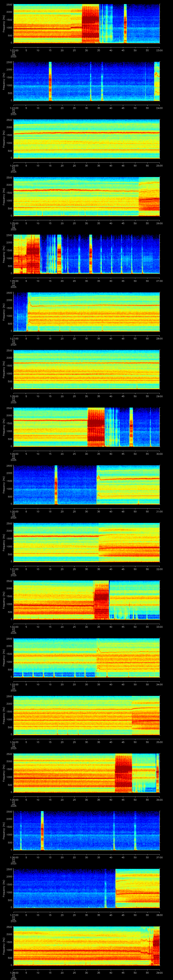Open the spectrogram panel starting at 1:24:00
The image size is (173, 980).
86,139
